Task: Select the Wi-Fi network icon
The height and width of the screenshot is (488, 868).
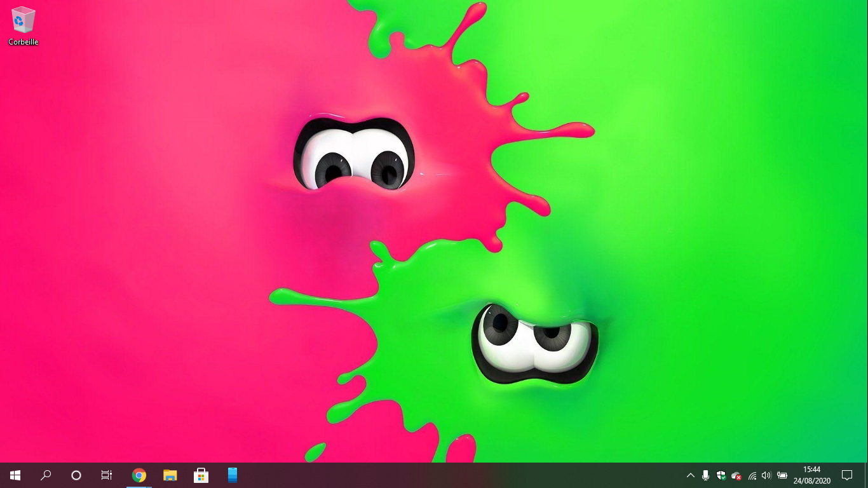Action: (752, 475)
